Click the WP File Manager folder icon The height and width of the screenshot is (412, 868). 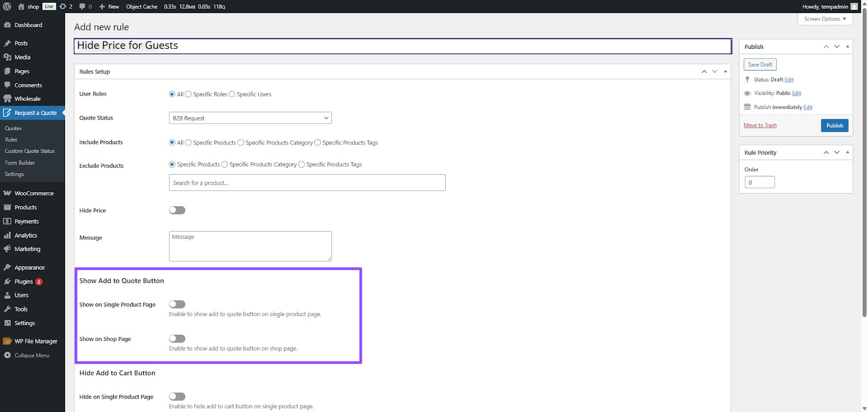click(x=7, y=341)
